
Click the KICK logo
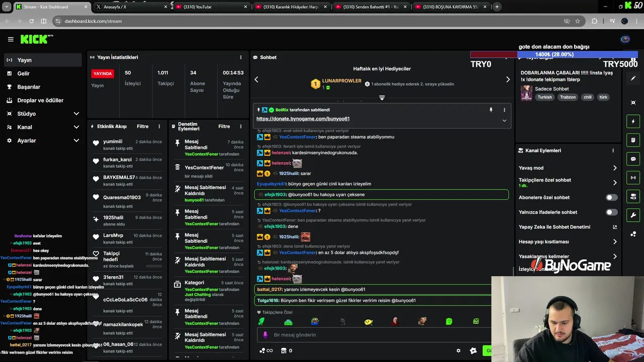point(36,39)
